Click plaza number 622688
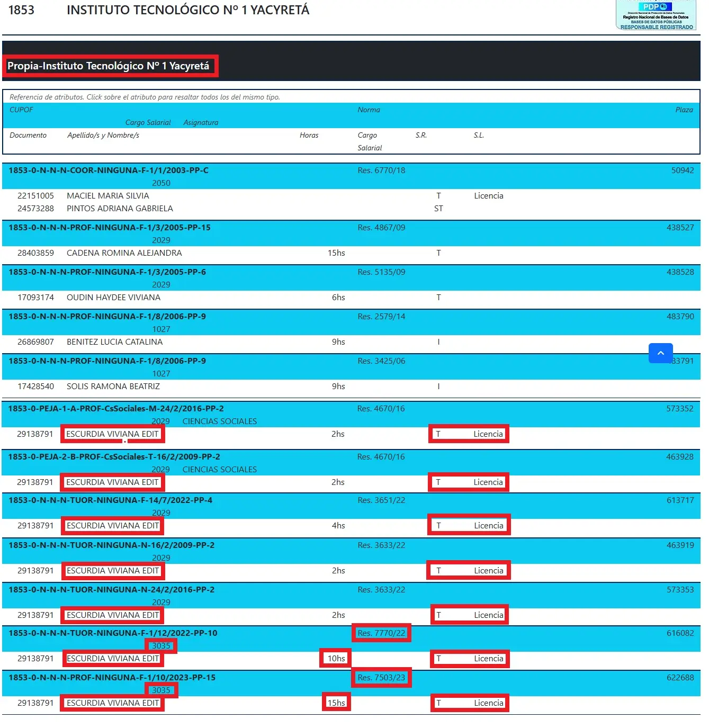The height and width of the screenshot is (728, 709). (680, 678)
